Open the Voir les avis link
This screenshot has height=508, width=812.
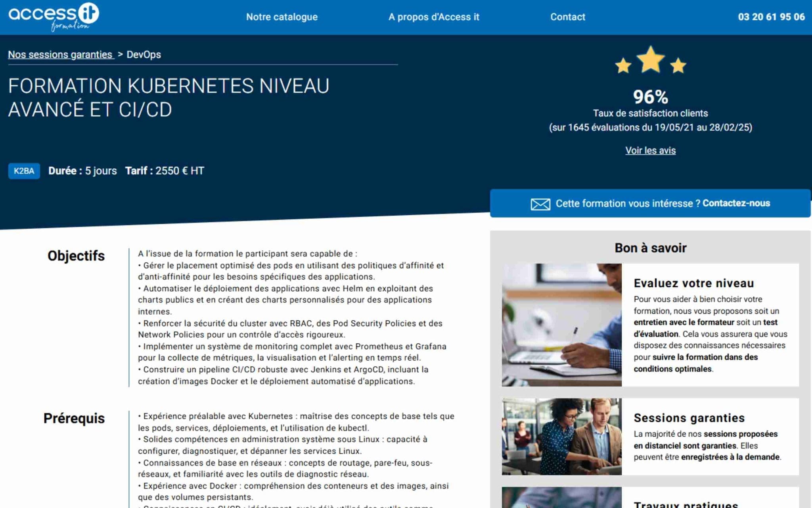pyautogui.click(x=650, y=150)
